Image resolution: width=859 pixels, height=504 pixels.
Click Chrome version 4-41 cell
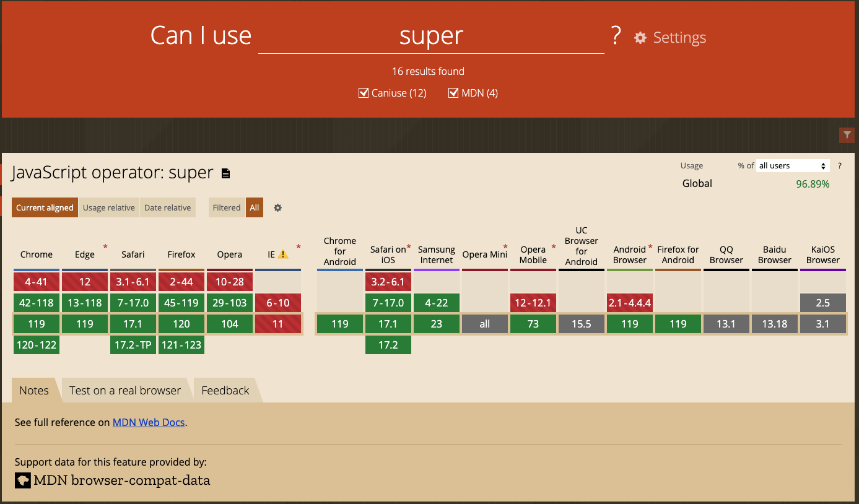(37, 282)
